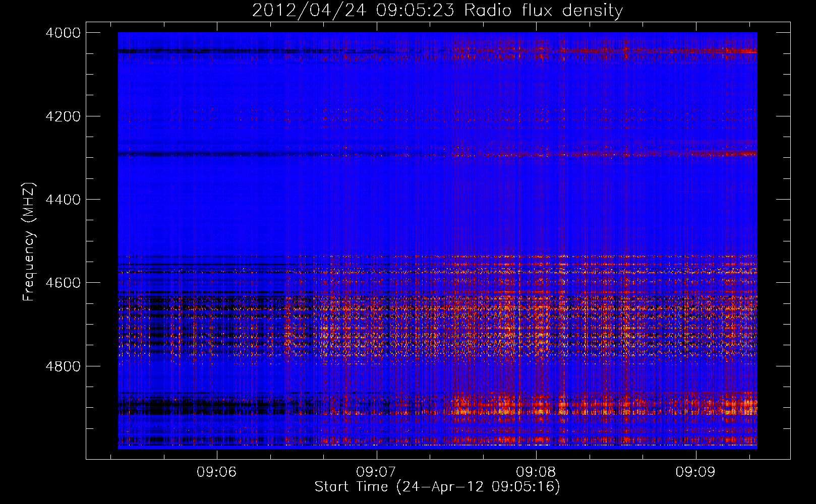Click the plot title '2012/04/24 09:05:23 Radio flux density'

[437, 10]
